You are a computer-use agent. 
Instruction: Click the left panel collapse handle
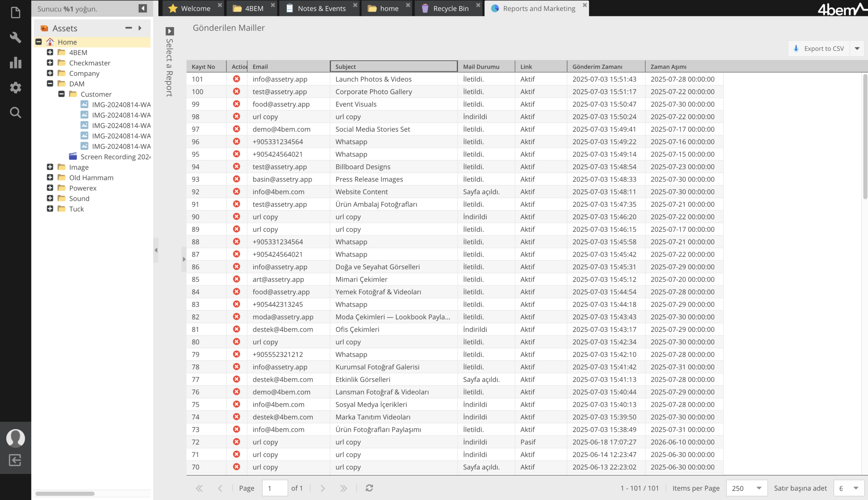pyautogui.click(x=156, y=250)
